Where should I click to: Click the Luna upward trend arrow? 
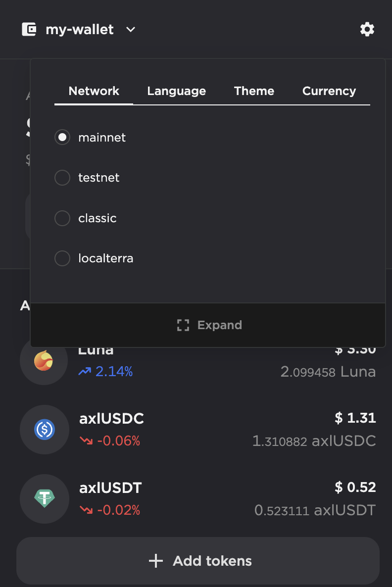(85, 372)
